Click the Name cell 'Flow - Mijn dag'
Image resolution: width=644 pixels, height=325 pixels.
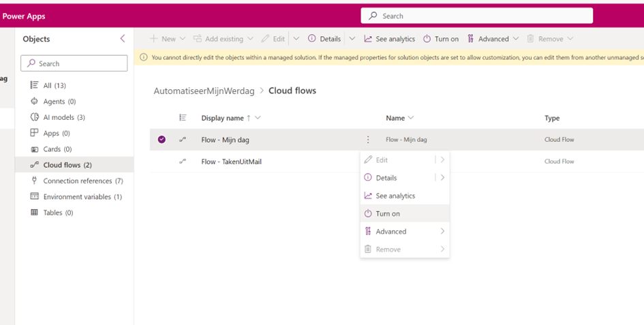[406, 140]
